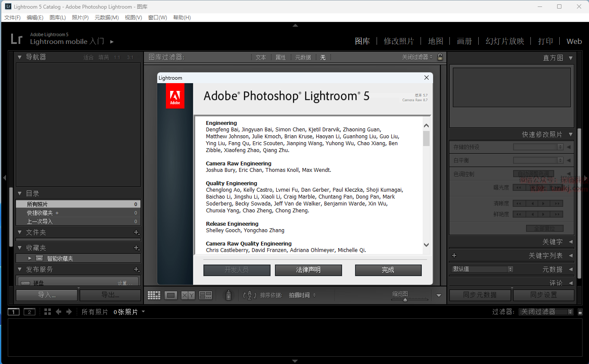Switch to grid view in the toolbar

point(154,295)
